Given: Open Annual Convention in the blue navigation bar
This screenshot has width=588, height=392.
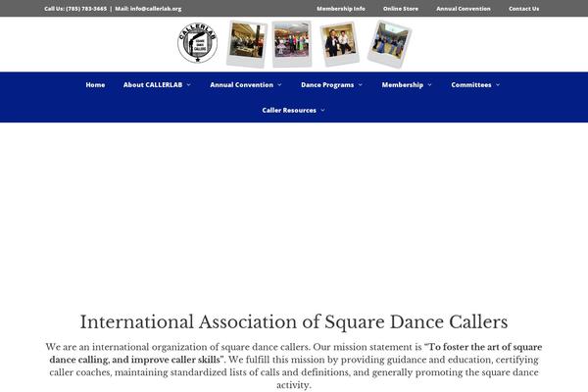Looking at the screenshot, I should (241, 85).
